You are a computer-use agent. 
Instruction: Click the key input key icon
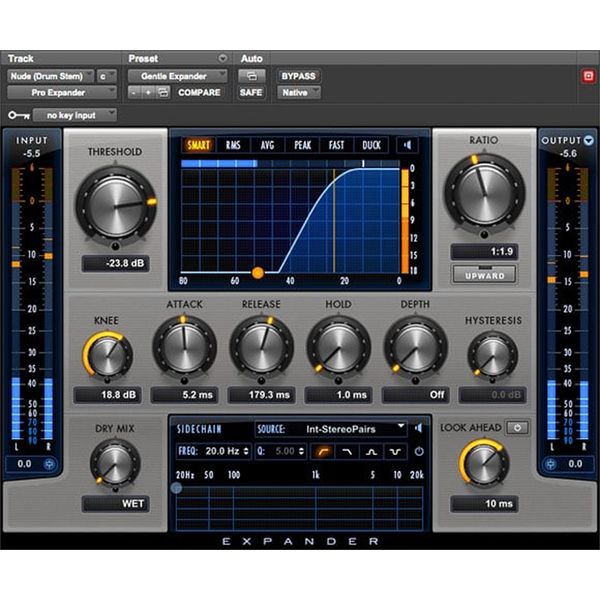point(19,115)
